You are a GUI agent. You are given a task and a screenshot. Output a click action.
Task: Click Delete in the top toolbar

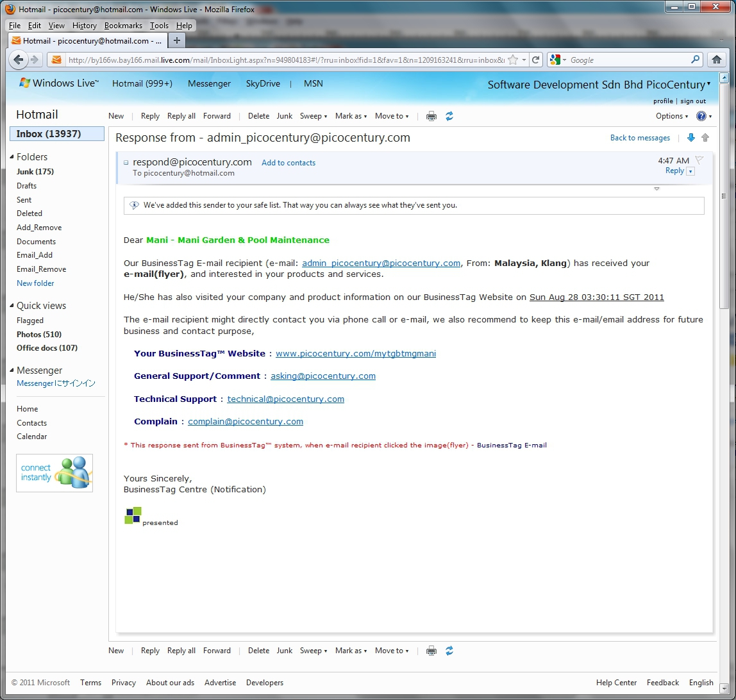(x=258, y=116)
